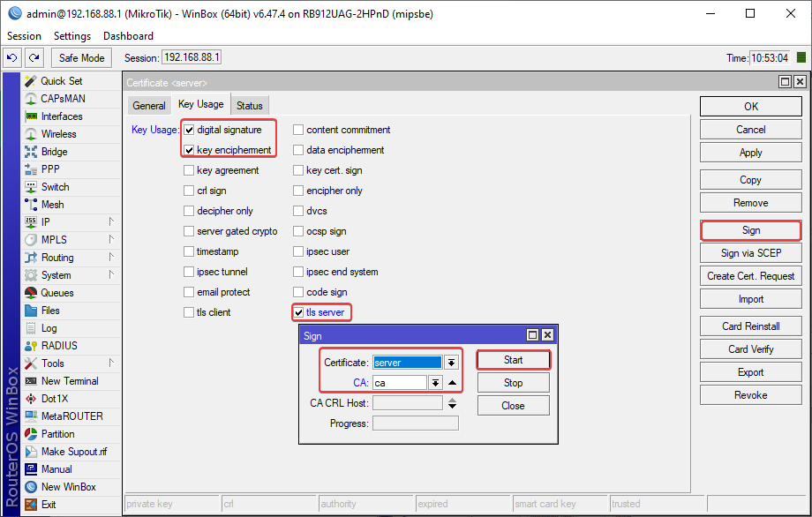The height and width of the screenshot is (517, 812).
Task: Click the Certificate name field 'server'
Action: coord(408,363)
